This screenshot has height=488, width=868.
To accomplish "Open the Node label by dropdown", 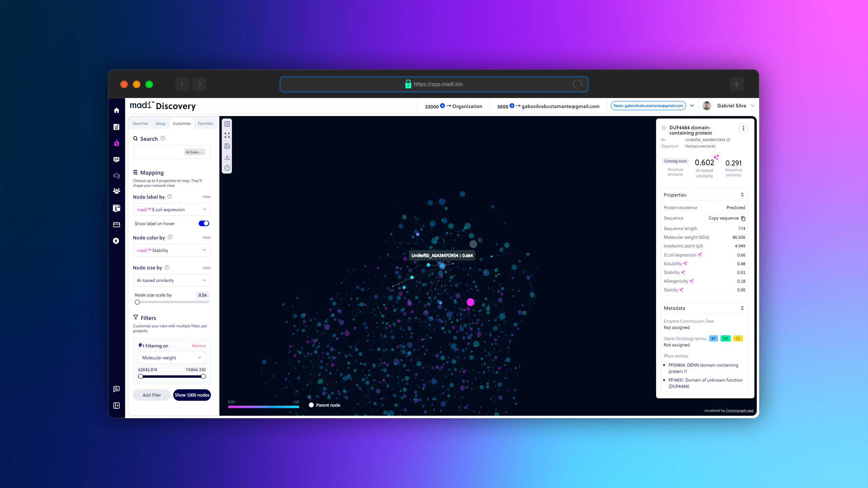I will coord(172,209).
